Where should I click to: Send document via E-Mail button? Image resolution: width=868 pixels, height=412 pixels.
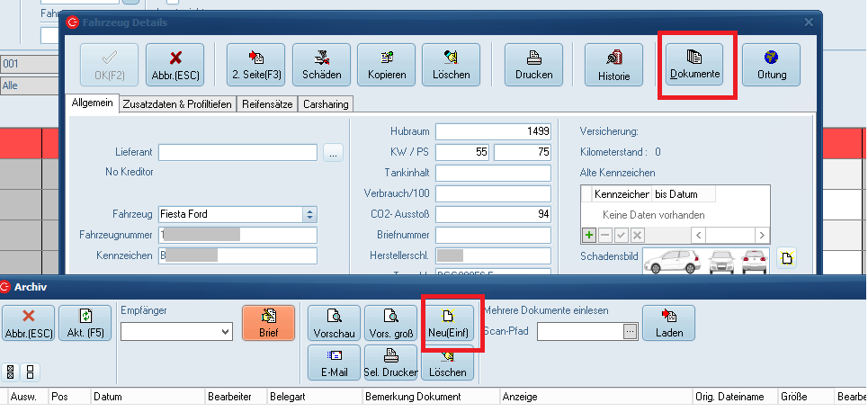point(334,363)
